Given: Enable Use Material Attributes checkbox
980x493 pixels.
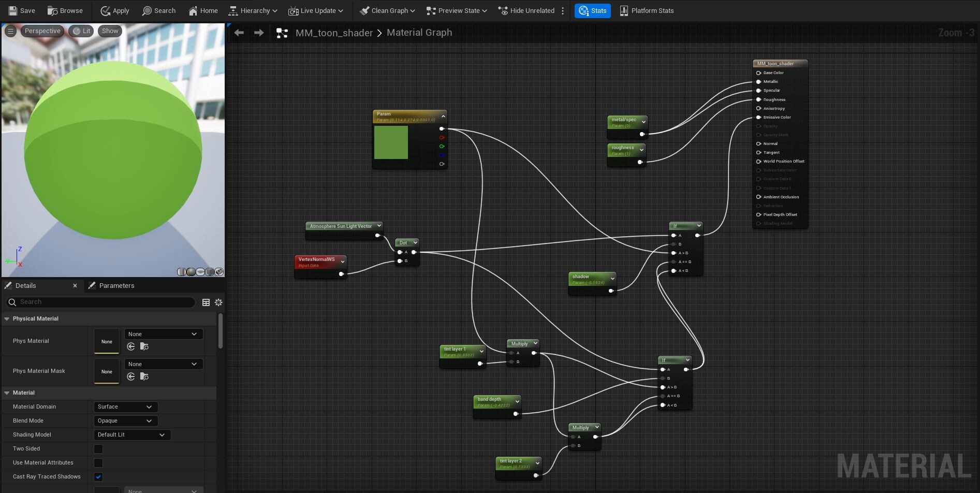Looking at the screenshot, I should click(x=98, y=463).
